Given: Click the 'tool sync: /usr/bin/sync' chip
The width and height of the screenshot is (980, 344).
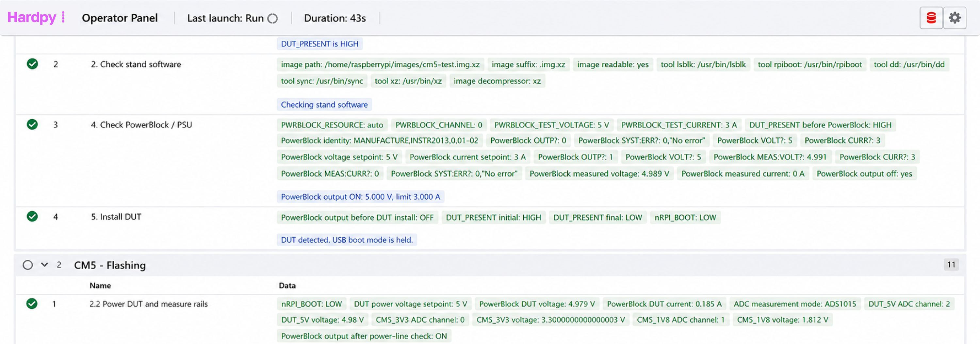Looking at the screenshot, I should pos(322,81).
